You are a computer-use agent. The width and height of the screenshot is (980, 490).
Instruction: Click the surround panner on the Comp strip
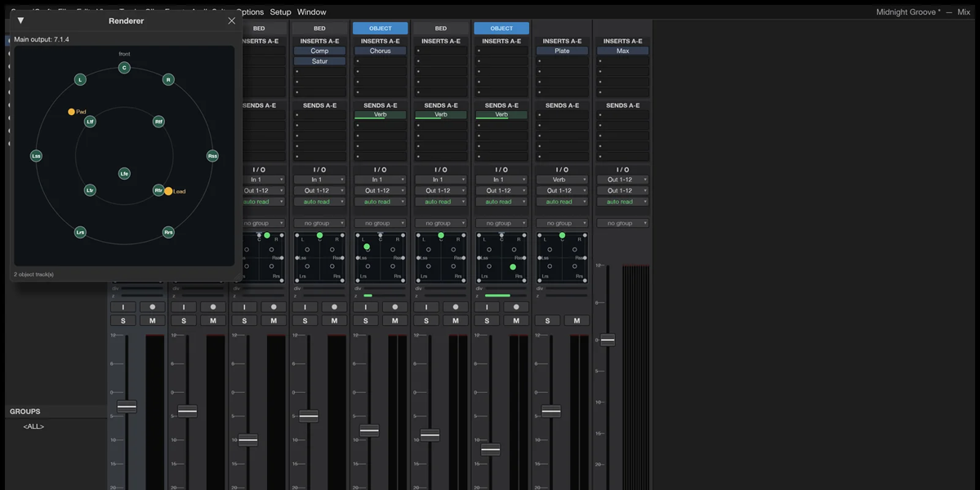click(319, 257)
